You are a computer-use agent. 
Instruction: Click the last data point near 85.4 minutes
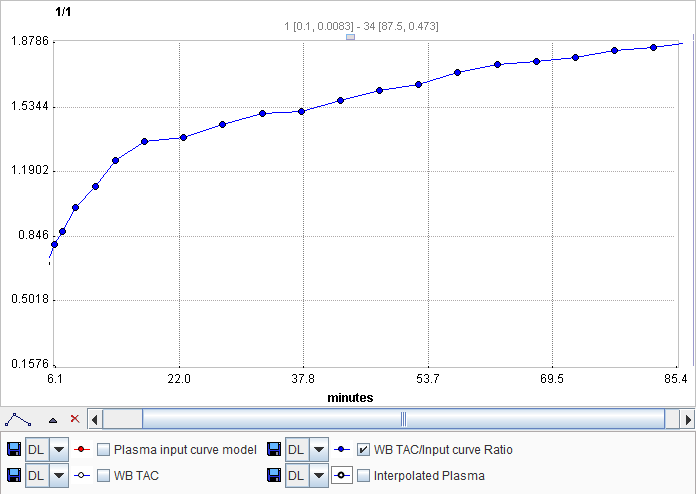653,47
